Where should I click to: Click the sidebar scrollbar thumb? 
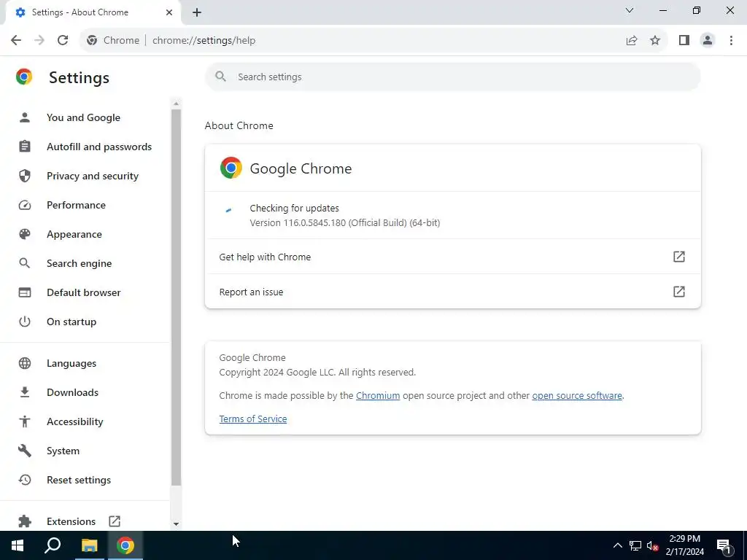click(177, 297)
